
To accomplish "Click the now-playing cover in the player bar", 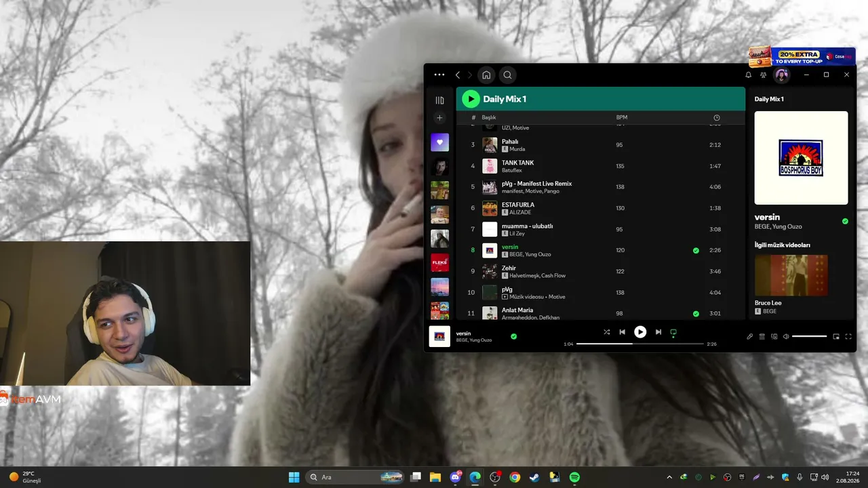I will 439,336.
